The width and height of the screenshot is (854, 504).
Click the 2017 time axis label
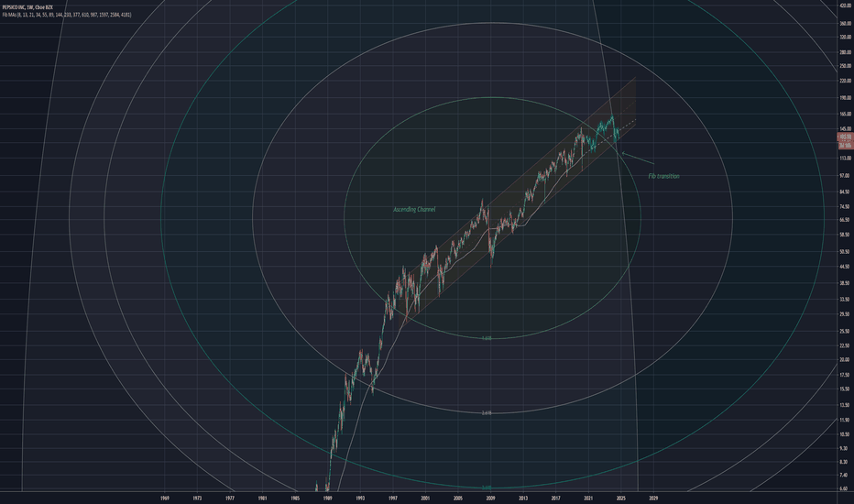pos(555,498)
